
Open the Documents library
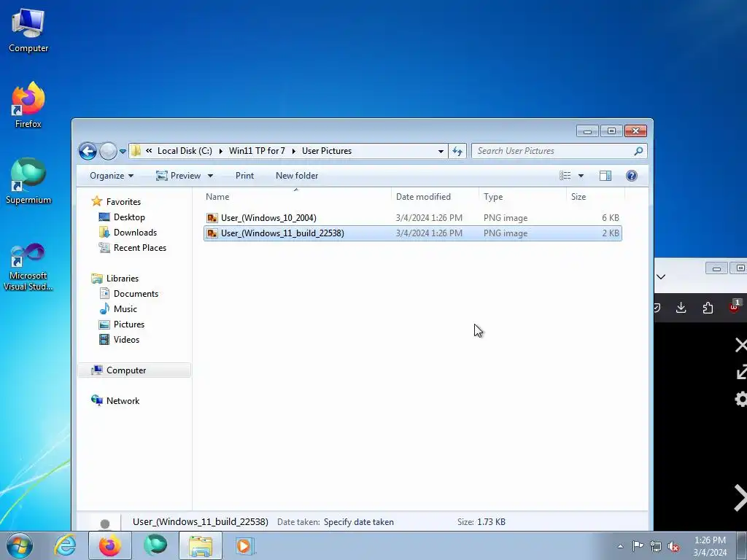(136, 294)
